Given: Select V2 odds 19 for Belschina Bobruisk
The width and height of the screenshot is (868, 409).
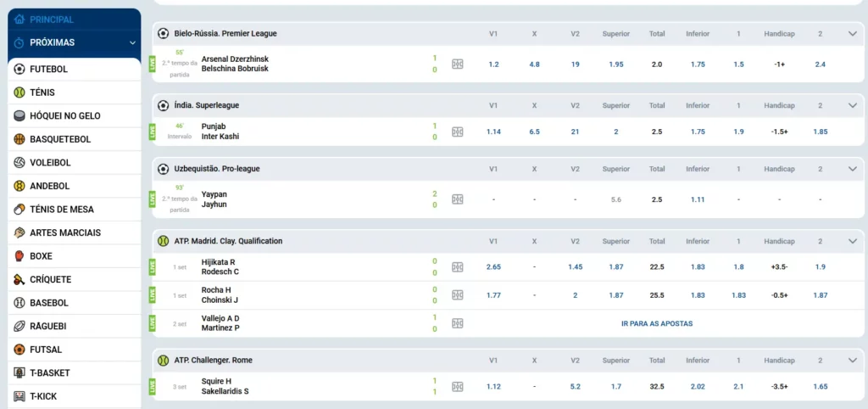Looking at the screenshot, I should pos(576,64).
